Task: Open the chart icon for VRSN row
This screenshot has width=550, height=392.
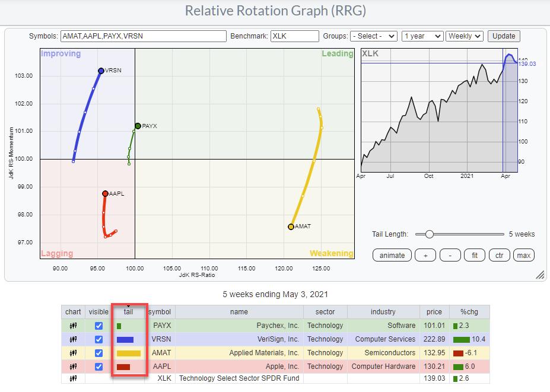Action: [x=73, y=339]
